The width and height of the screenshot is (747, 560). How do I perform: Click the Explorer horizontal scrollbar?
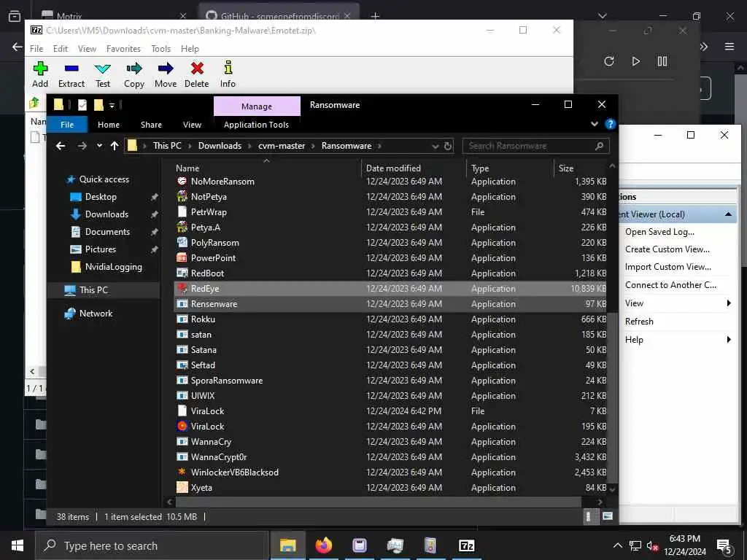coord(379,502)
